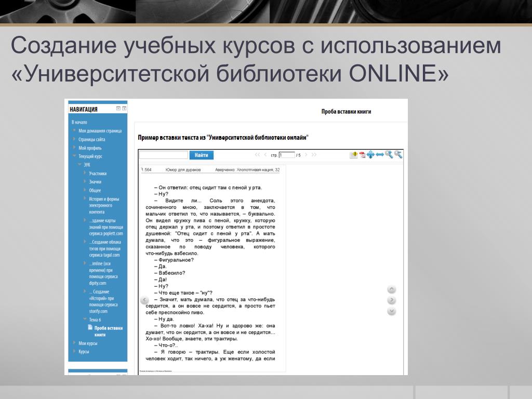The width and height of the screenshot is (532, 399).
Task: Open the Участники link
Action: point(98,174)
